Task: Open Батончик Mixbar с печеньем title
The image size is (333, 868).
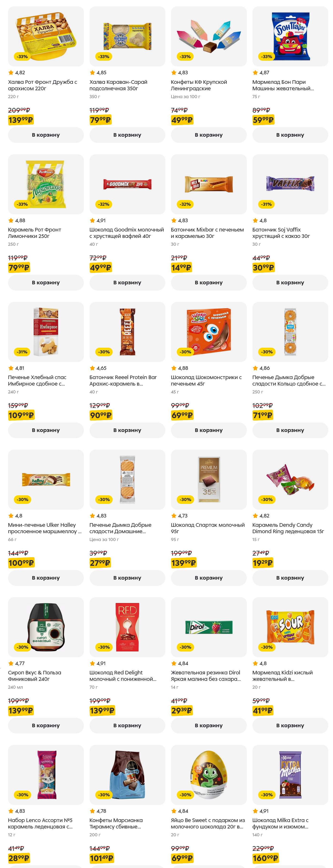Action: click(207, 233)
